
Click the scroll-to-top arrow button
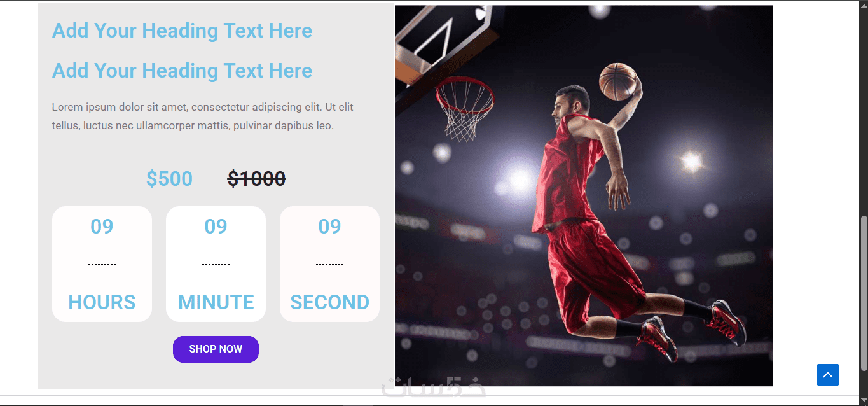pos(827,374)
